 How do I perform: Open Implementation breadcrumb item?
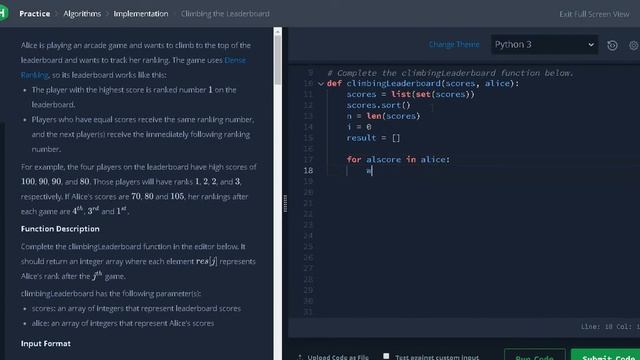(141, 13)
